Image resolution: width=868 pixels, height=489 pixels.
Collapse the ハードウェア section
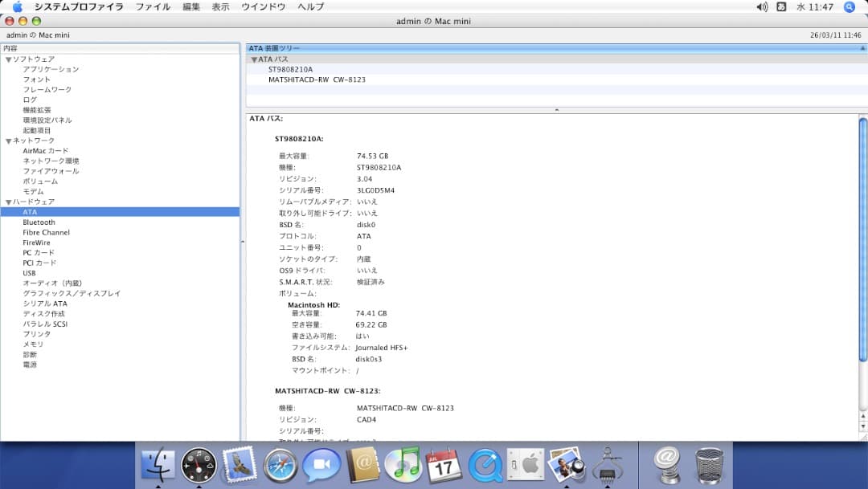8,202
